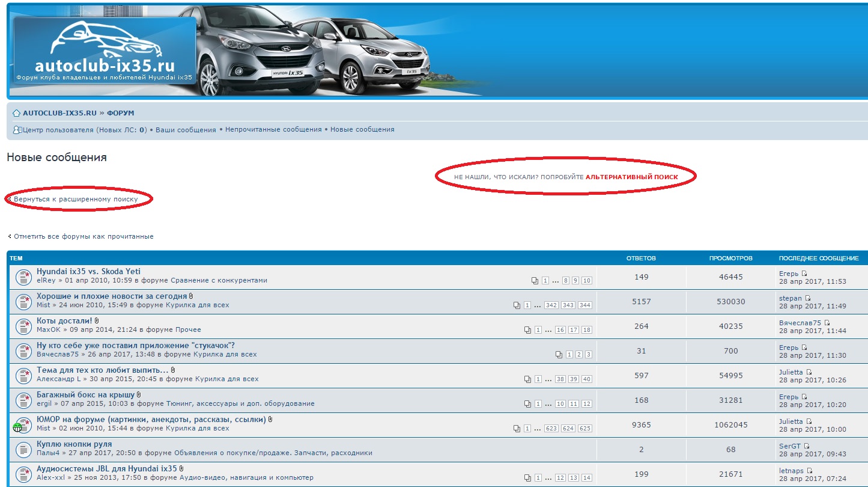Open topic Ну кто себе уже поставил приложение "стукачок"?
The width and height of the screenshot is (868, 487).
click(x=136, y=346)
